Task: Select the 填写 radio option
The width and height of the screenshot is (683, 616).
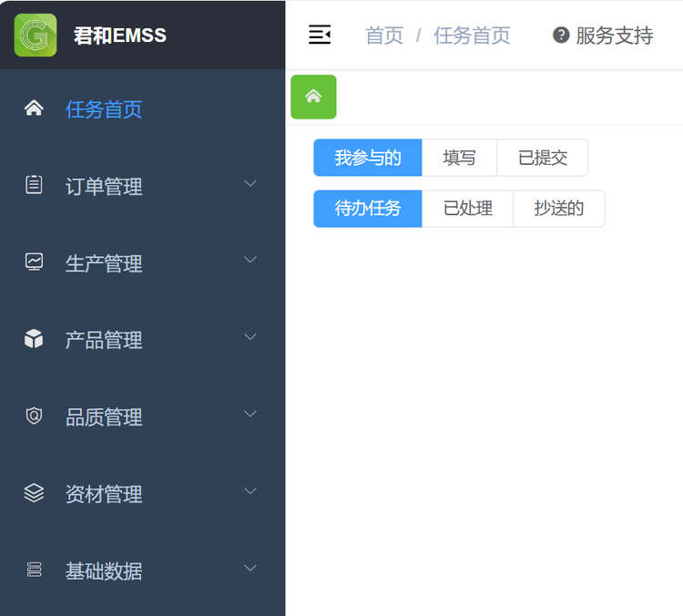Action: 459,158
